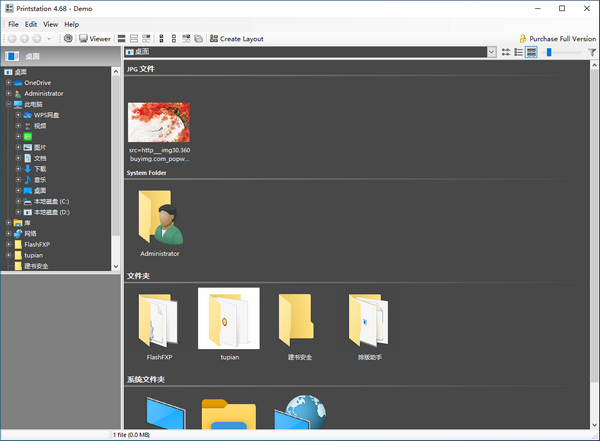
Task: Expand the 本地磁盘 (C:) tree node
Action: [x=18, y=201]
